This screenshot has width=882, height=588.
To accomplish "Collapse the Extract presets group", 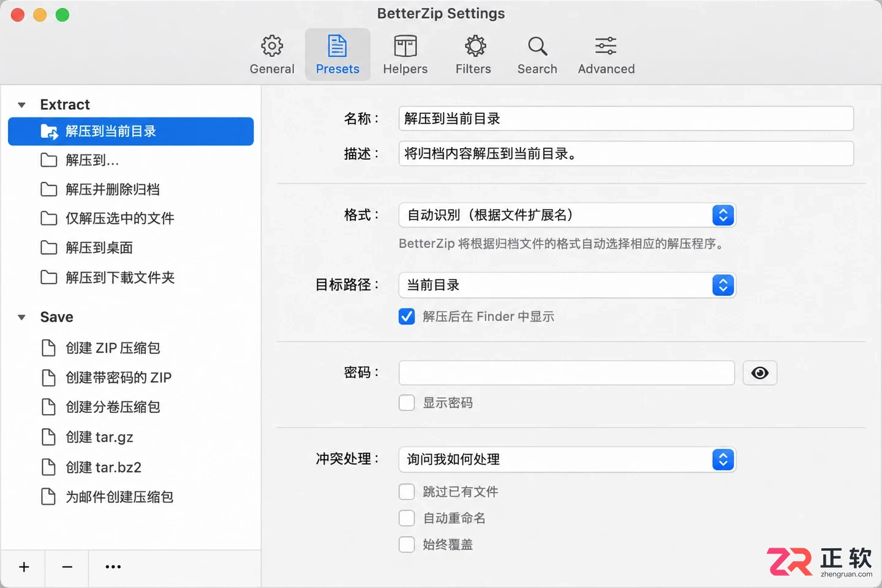I will pyautogui.click(x=21, y=105).
